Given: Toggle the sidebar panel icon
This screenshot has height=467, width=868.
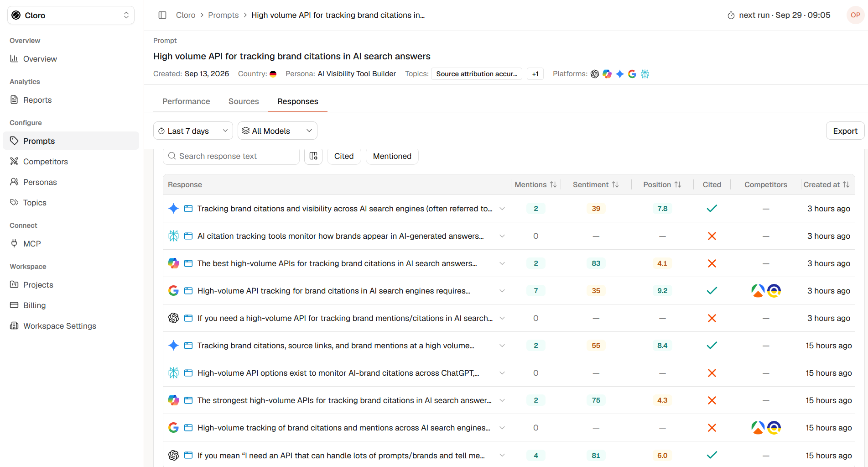Looking at the screenshot, I should pos(162,15).
